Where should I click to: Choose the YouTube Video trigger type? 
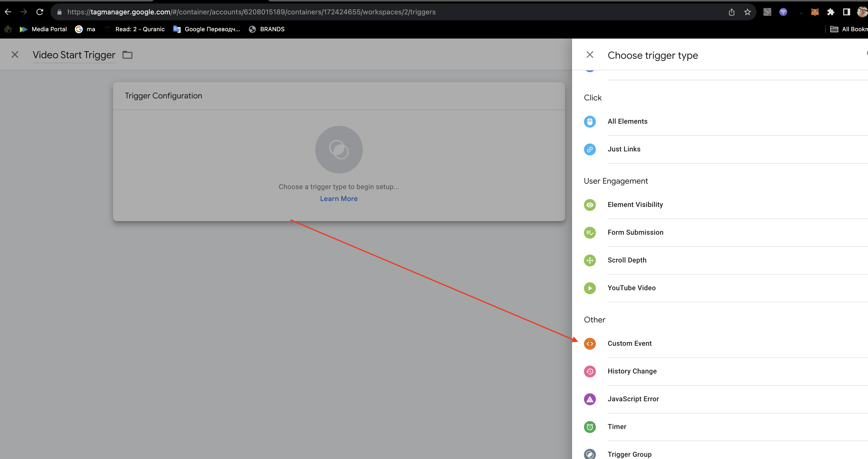(x=725, y=288)
